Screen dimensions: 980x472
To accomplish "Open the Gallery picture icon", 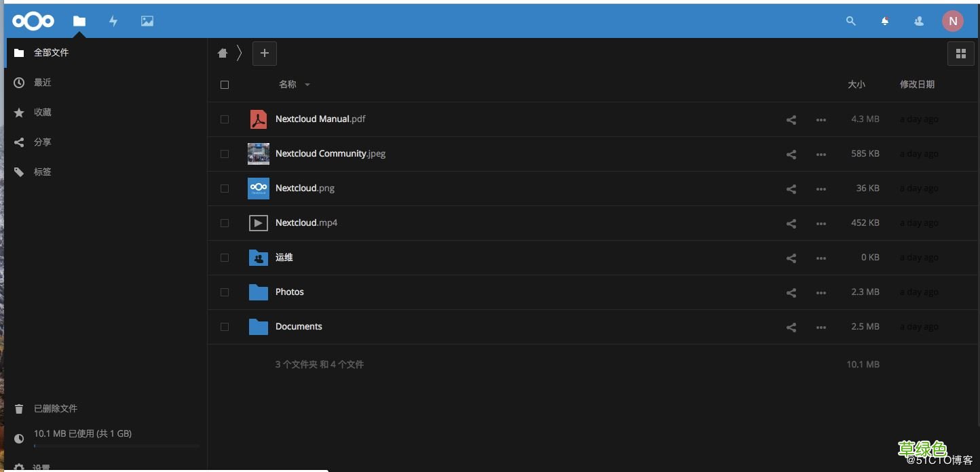I will [147, 21].
